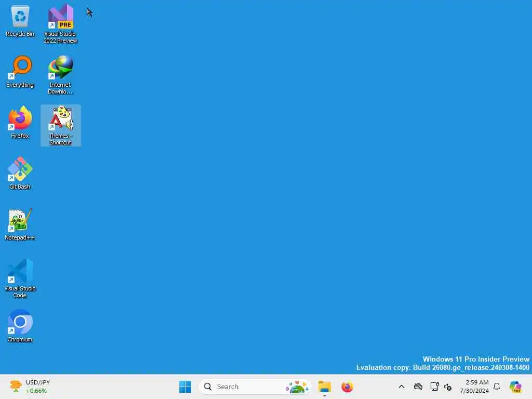The image size is (532, 399).
Task: Launch Copilot Preview from the taskbar
Action: point(515,387)
